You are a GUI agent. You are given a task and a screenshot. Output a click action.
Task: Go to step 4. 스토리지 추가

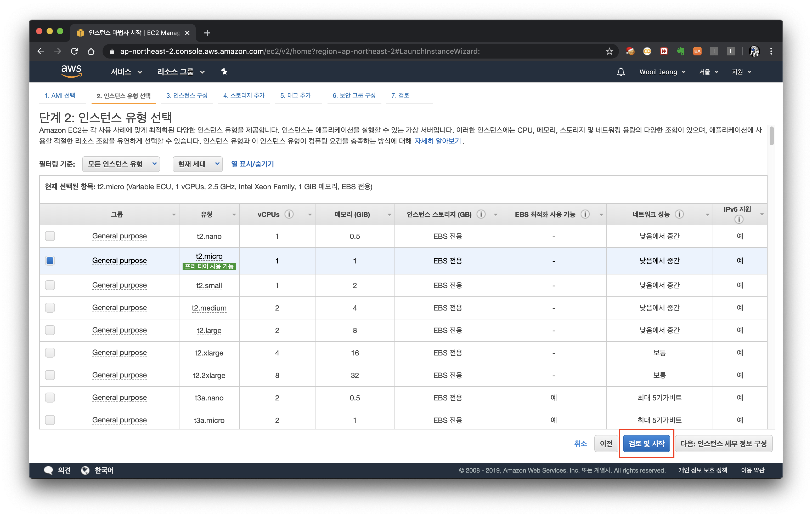click(244, 95)
